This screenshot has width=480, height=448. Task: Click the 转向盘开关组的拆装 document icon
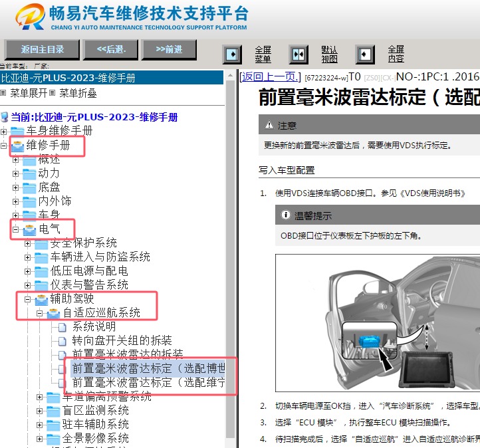pyautogui.click(x=62, y=341)
